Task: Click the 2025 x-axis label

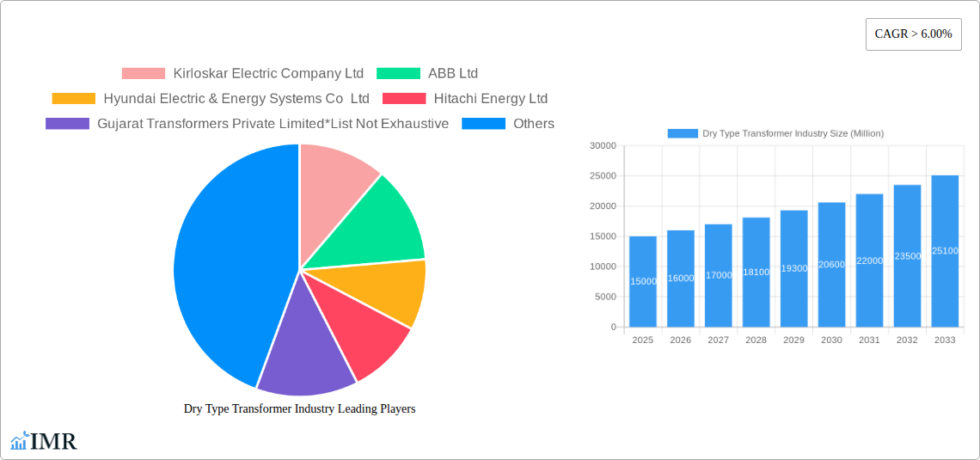Action: (643, 340)
